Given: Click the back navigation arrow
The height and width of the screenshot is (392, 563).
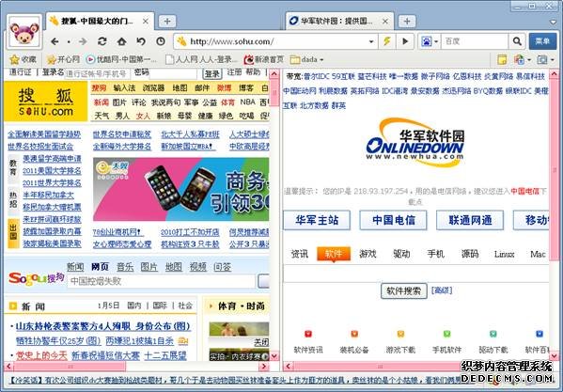Looking at the screenshot, I should click(55, 41).
